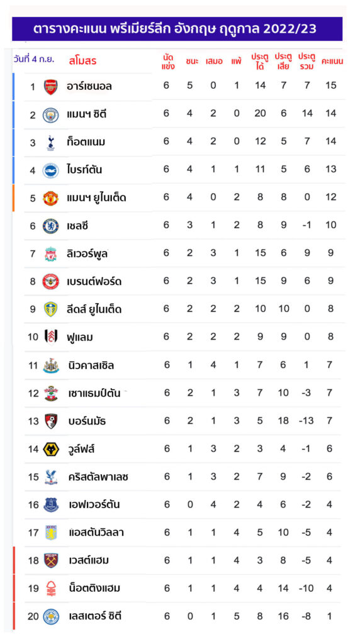Image resolution: width=353 pixels, height=644 pixels.
Task: Select the Liverpool club crest
Action: coord(51,254)
